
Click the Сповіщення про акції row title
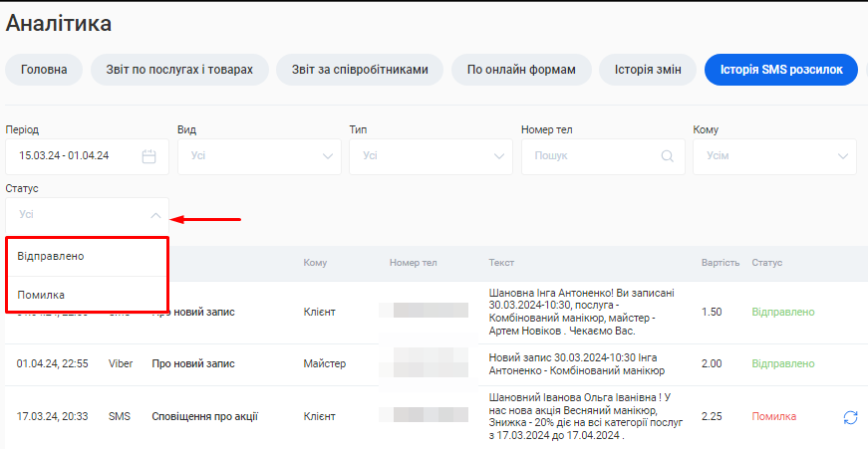204,416
